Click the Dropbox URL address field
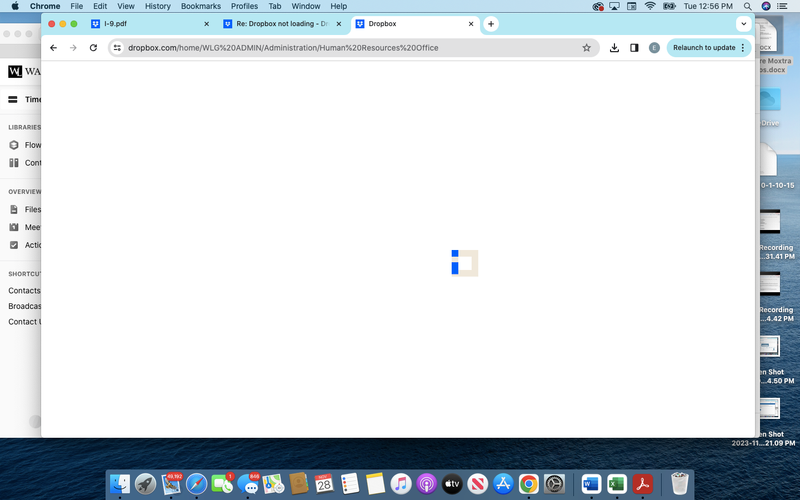 point(340,47)
